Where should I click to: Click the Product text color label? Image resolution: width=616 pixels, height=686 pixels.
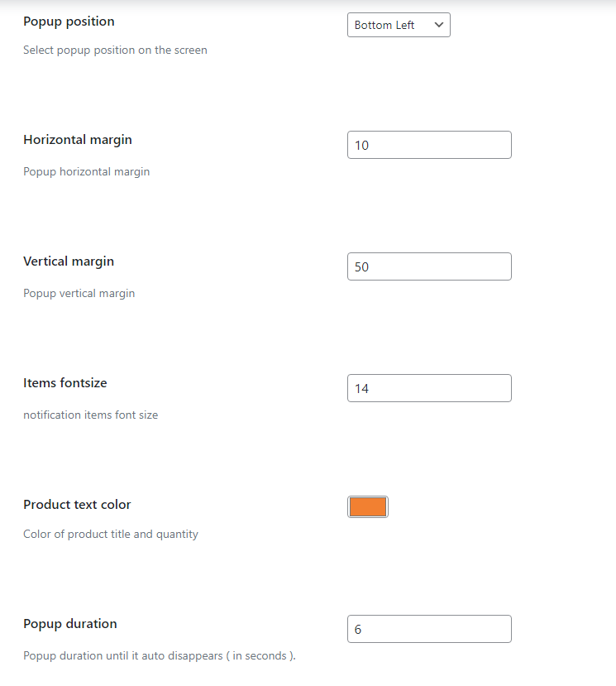(x=77, y=505)
